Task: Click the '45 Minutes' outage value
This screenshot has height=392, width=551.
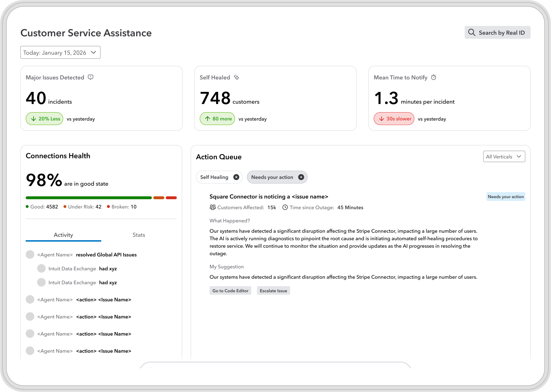Action: pyautogui.click(x=350, y=207)
